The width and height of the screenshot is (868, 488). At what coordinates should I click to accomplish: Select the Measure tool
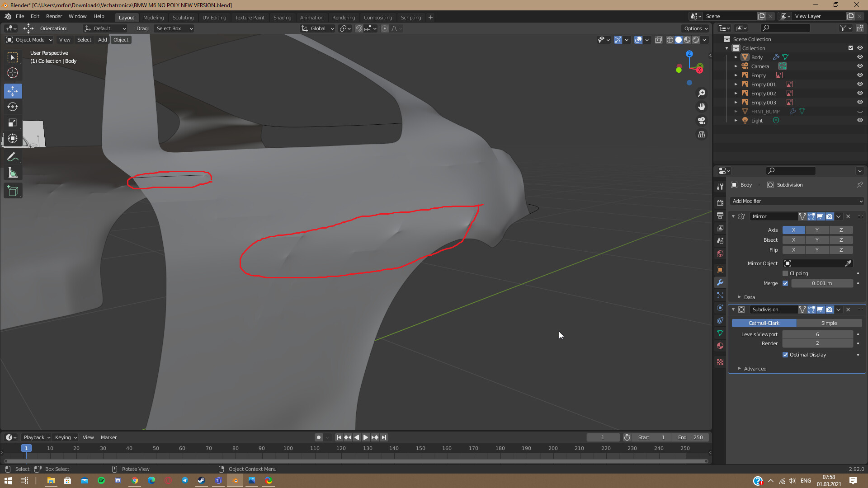pos(13,173)
